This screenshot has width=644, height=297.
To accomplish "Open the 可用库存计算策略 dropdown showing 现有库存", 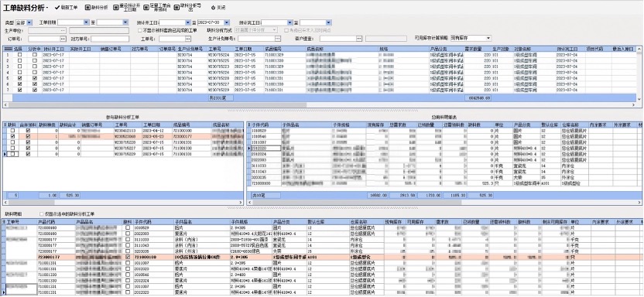I will tap(488, 38).
